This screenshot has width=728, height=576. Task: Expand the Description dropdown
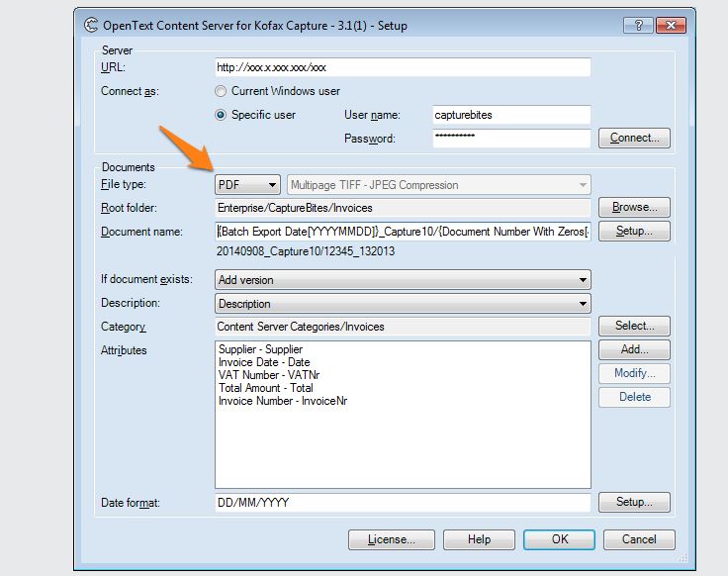click(x=403, y=304)
